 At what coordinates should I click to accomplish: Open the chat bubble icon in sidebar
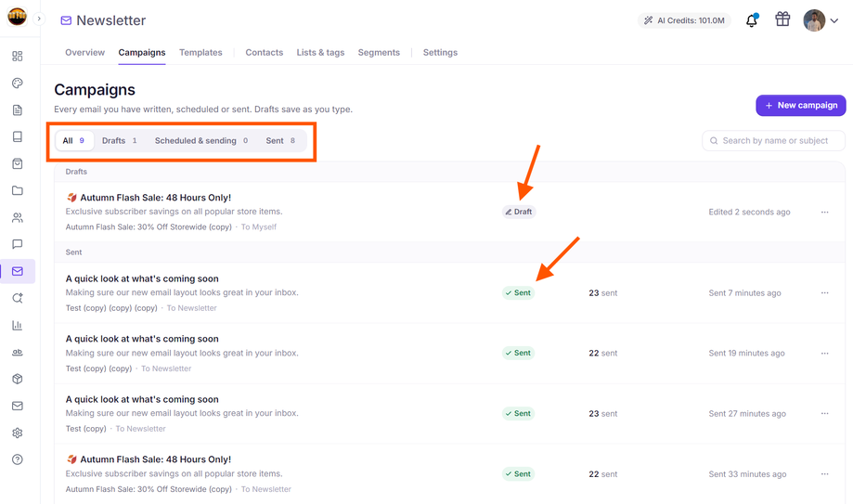click(x=18, y=244)
